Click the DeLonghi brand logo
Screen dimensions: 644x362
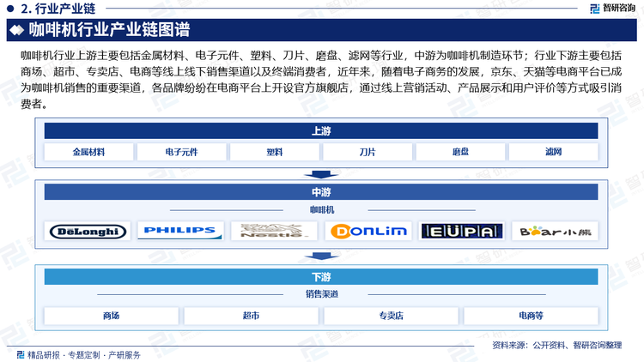pyautogui.click(x=88, y=232)
